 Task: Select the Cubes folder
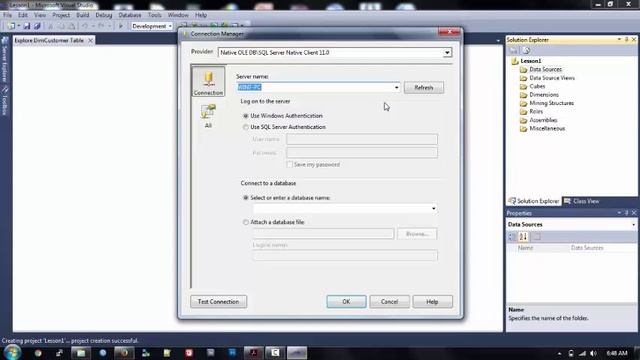coord(537,87)
